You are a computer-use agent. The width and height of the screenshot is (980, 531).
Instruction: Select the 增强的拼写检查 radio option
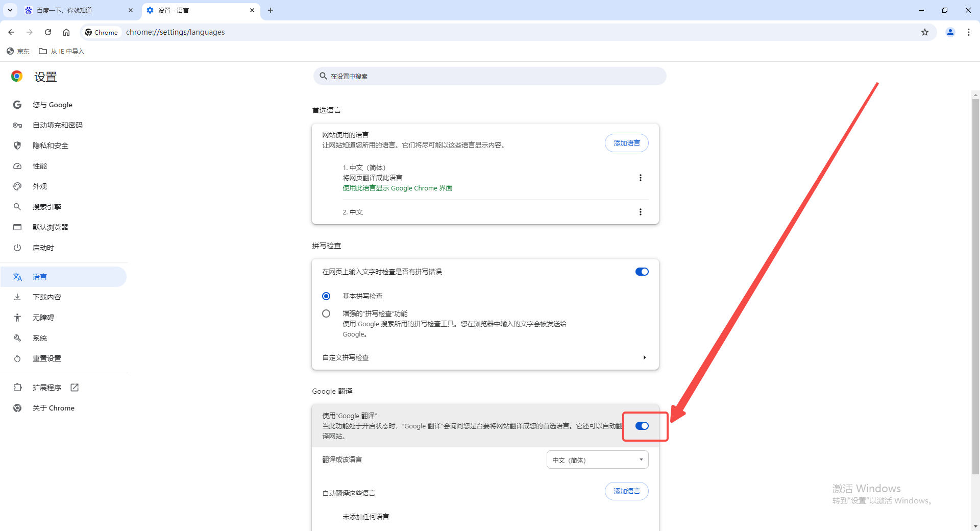click(x=326, y=313)
